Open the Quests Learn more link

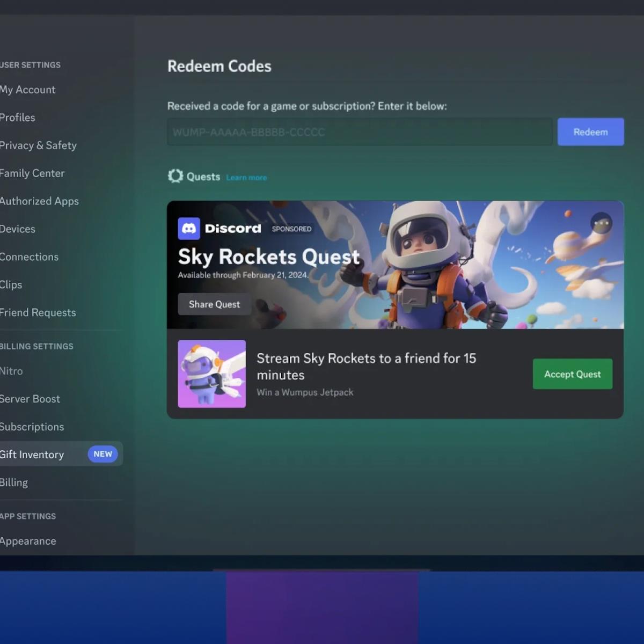coord(246,178)
